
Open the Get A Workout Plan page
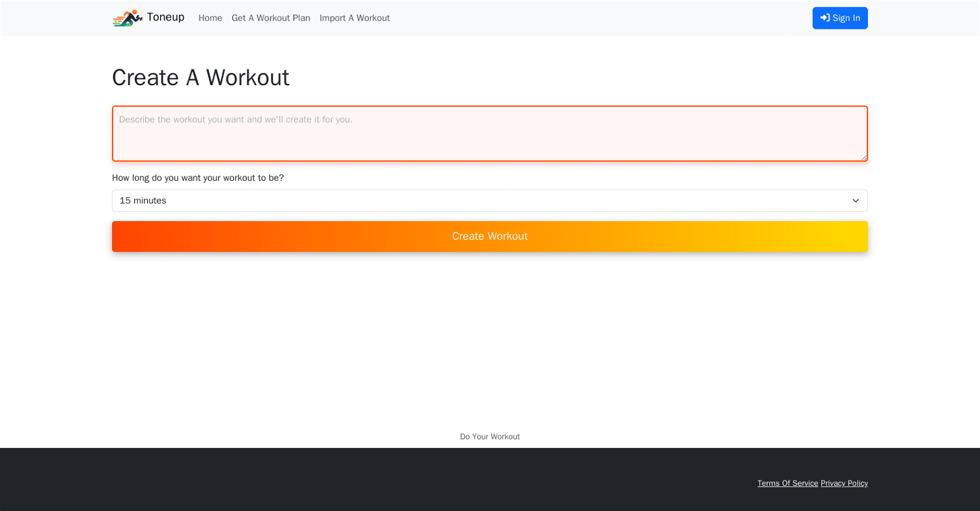(271, 18)
